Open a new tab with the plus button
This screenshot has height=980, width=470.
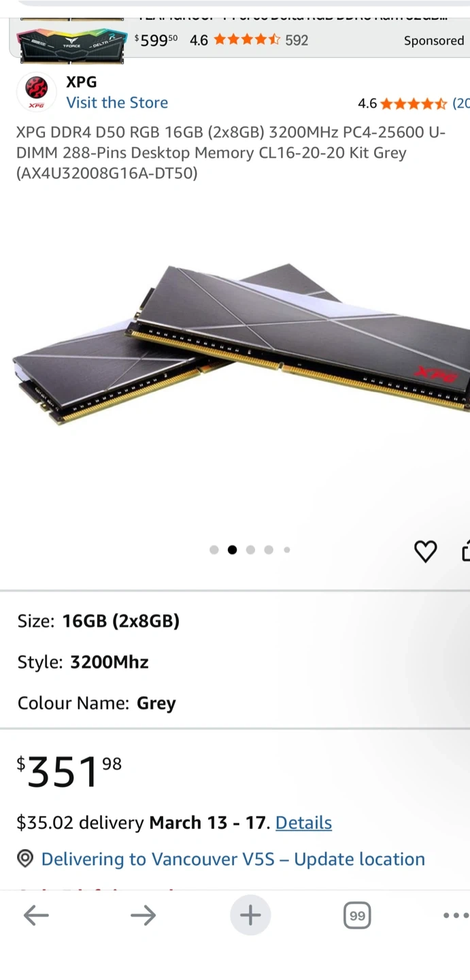coord(250,915)
